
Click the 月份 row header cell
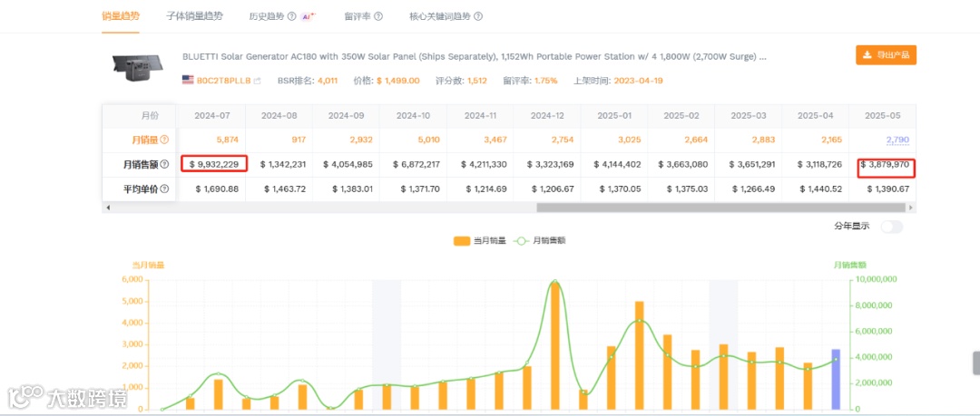coord(140,116)
